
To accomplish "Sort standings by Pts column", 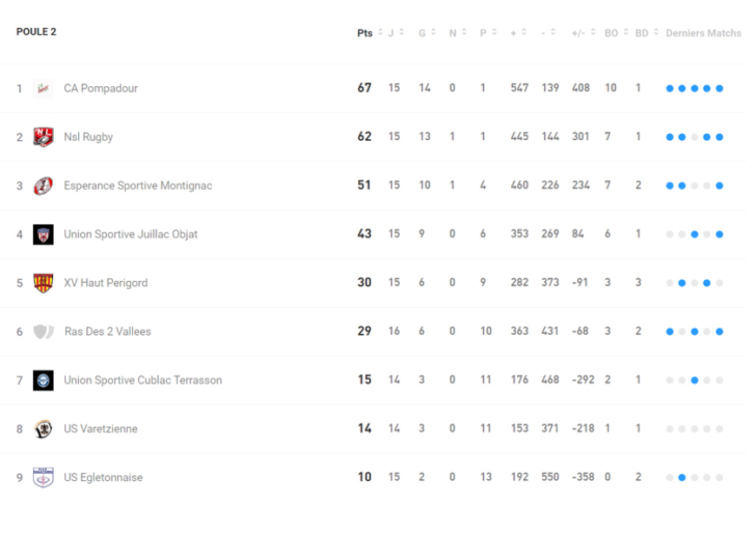I will (x=365, y=34).
